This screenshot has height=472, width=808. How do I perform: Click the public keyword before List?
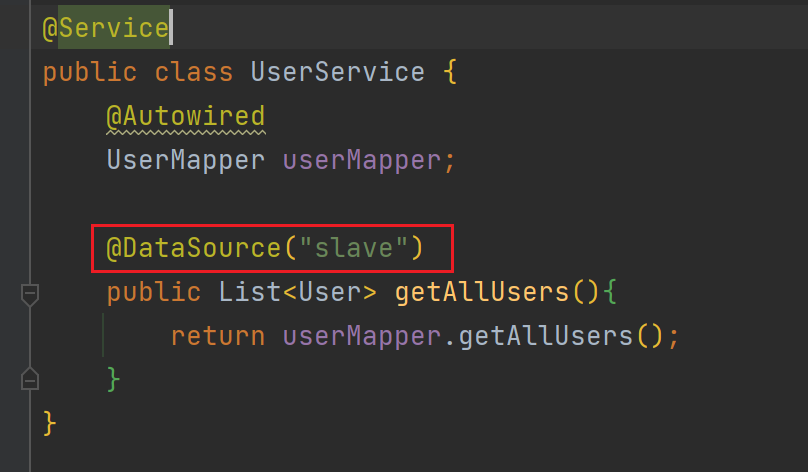coord(153,292)
